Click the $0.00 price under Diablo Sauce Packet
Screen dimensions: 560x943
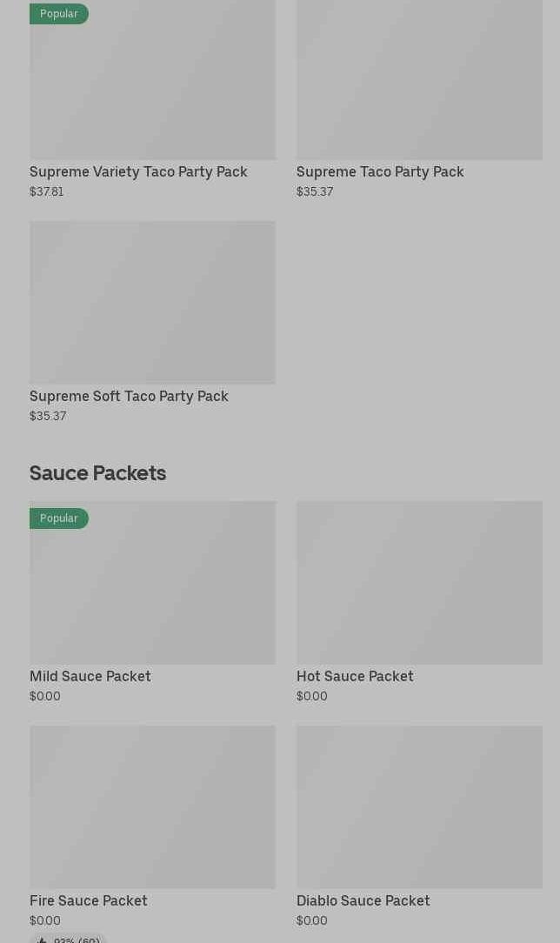(x=312, y=920)
